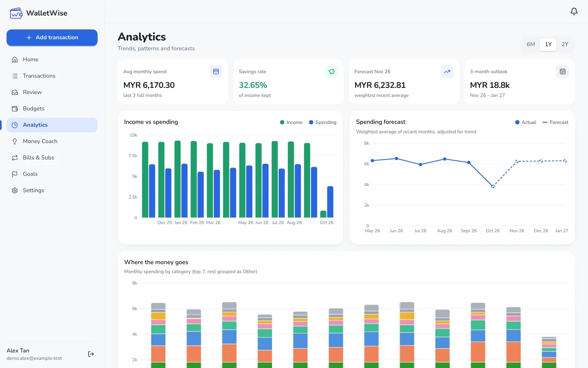Click the Budgets wallet icon
The height and width of the screenshot is (368, 588).
tap(15, 109)
